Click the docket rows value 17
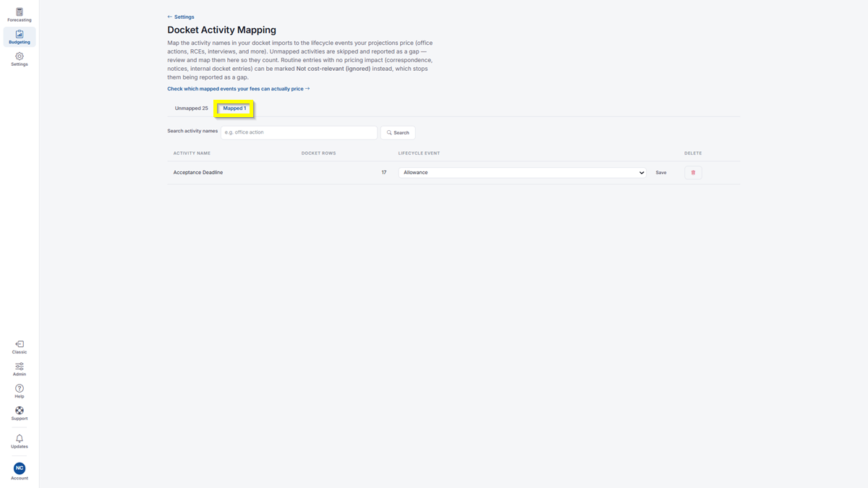Screen dimensions: 868x488 point(383,173)
